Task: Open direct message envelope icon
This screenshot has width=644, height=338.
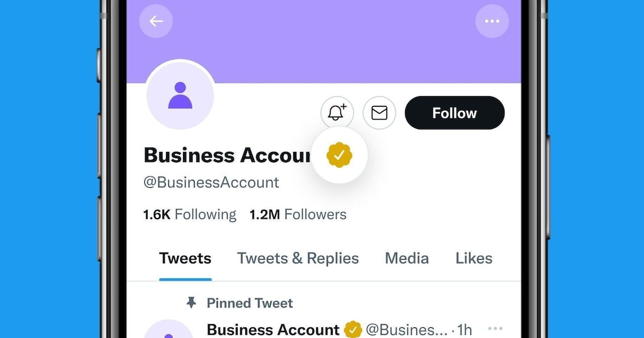Action: click(x=379, y=113)
